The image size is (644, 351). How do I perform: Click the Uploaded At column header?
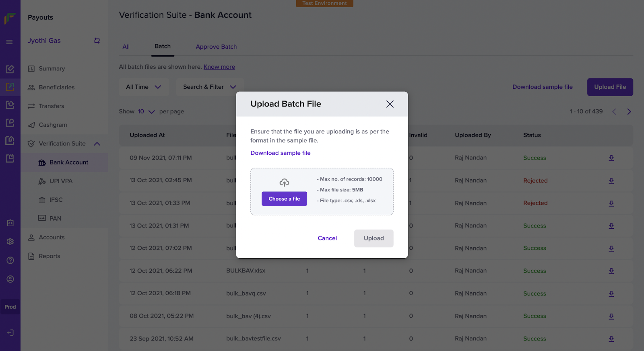pos(147,135)
